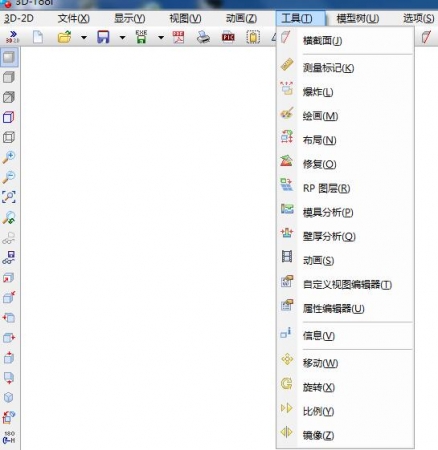Click the open folder icon
This screenshot has width=438, height=450.
click(65, 37)
